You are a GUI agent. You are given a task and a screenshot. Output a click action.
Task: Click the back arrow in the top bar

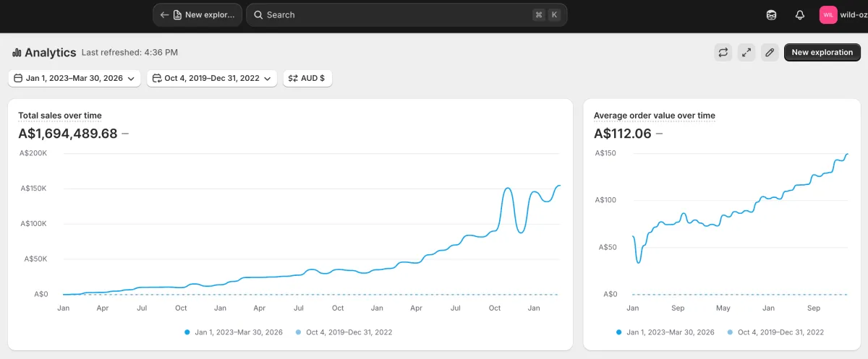[164, 14]
